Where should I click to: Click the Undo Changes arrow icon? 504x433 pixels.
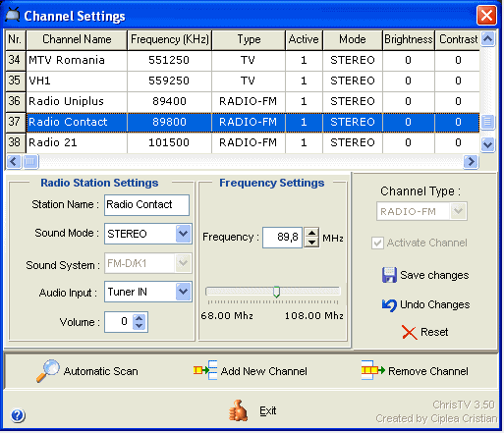(x=389, y=305)
